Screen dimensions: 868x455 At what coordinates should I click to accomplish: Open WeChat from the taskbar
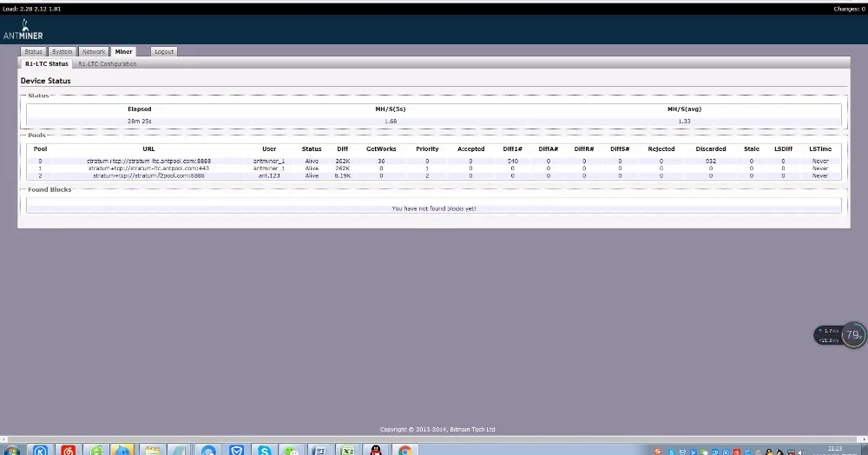click(292, 450)
